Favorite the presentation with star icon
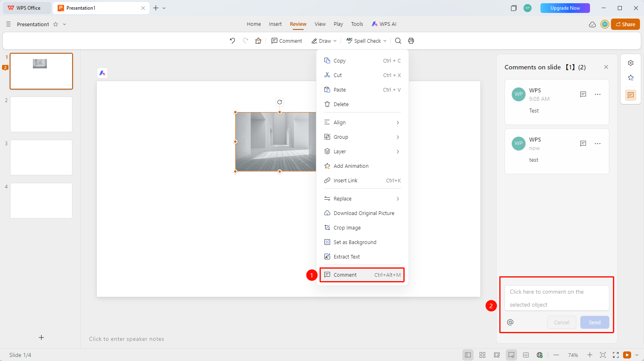644x361 pixels. (56, 24)
